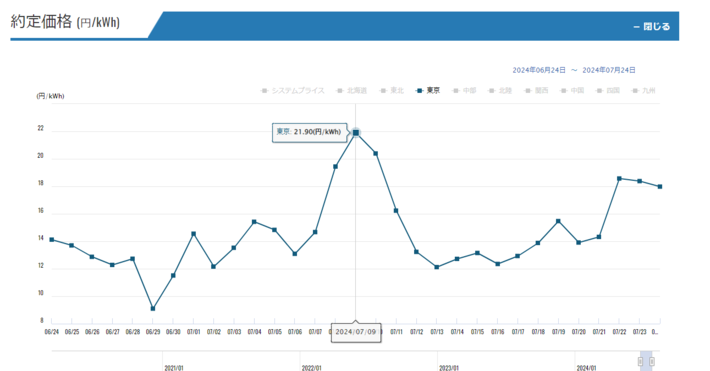Viewport: 710px width, 371px height.
Task: Toggle the 北海道 legend series
Action: 352,91
